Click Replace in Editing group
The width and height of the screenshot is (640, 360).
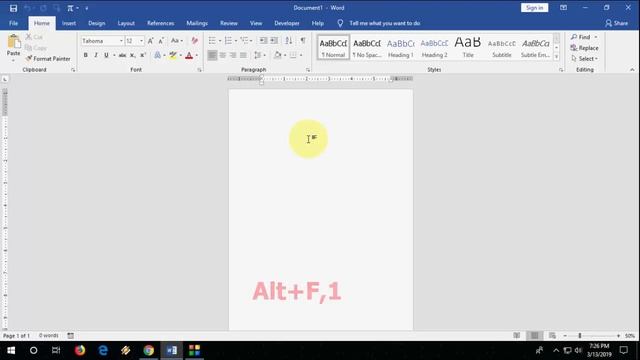click(584, 48)
